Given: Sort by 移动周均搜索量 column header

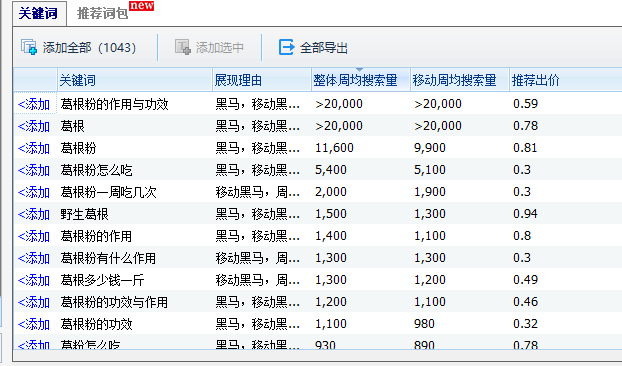Looking at the screenshot, I should [x=460, y=80].
